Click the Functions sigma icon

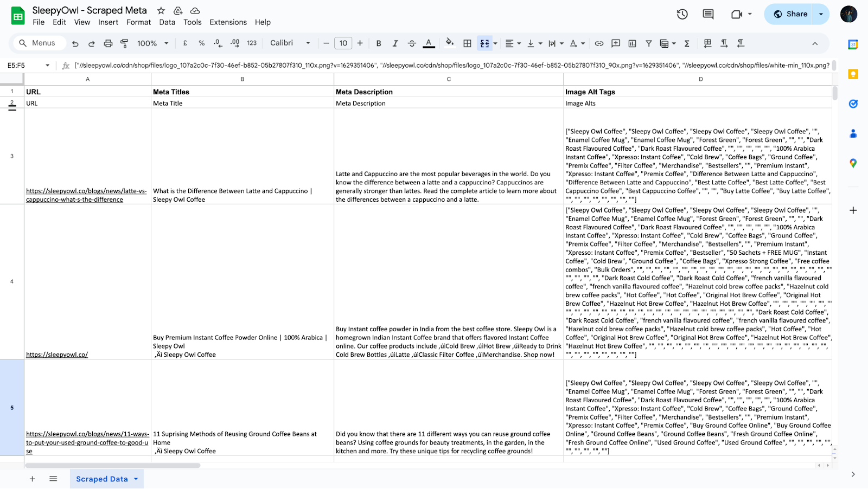click(687, 43)
